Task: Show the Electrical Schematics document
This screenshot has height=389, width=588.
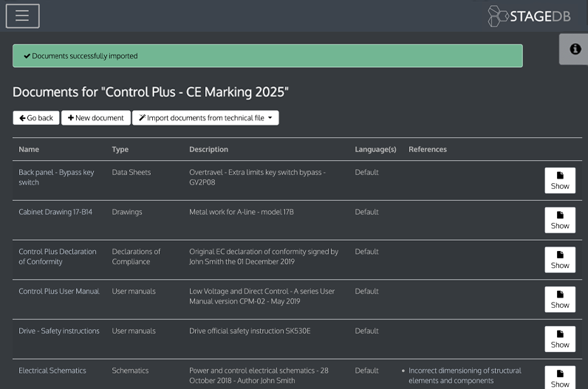Action: [559, 377]
